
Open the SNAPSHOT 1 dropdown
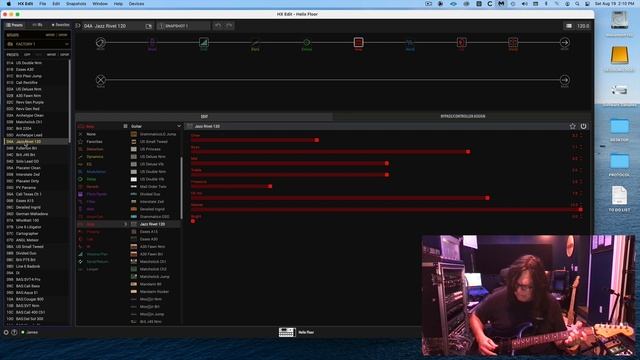[183, 26]
